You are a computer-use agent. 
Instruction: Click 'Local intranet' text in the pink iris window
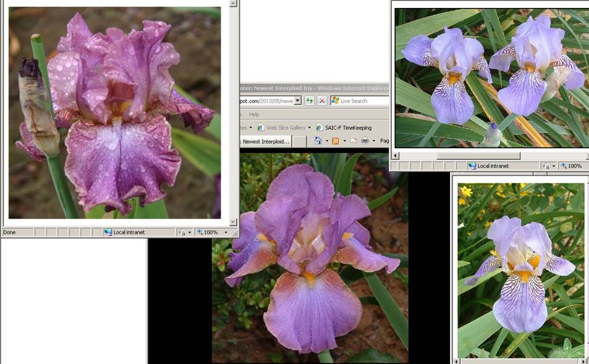point(129,232)
